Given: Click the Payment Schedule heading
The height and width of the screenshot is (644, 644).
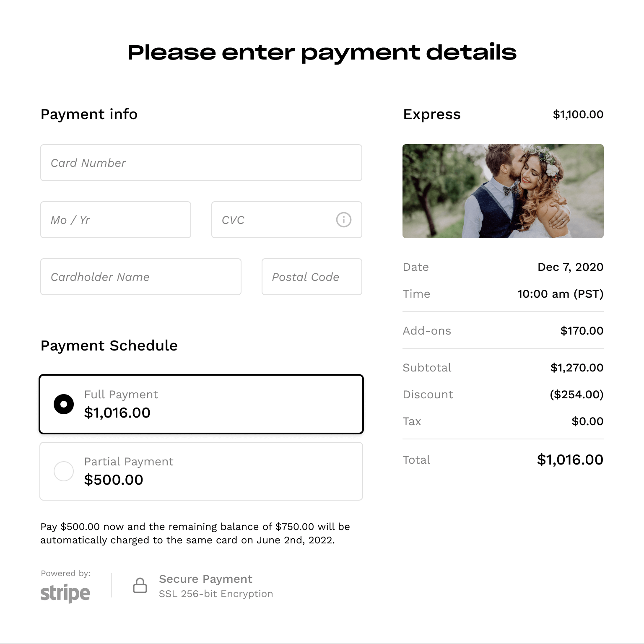Looking at the screenshot, I should [109, 345].
